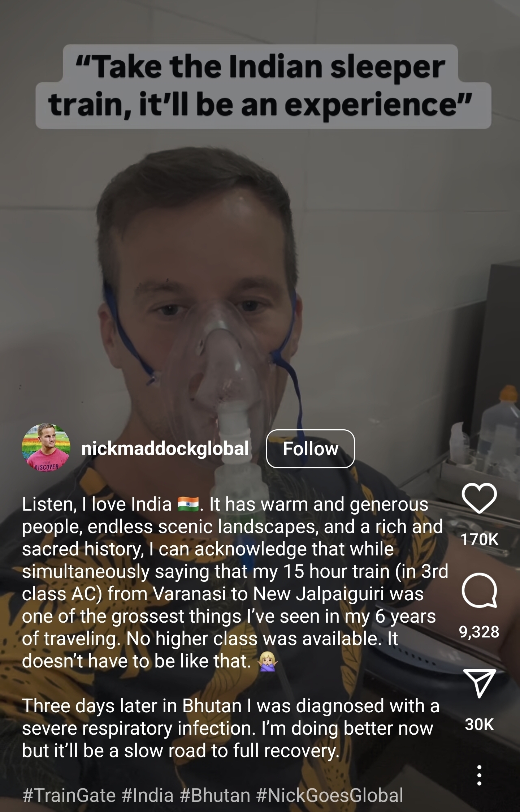The image size is (520, 812).
Task: Open the three-dot more options menu
Action: [479, 775]
